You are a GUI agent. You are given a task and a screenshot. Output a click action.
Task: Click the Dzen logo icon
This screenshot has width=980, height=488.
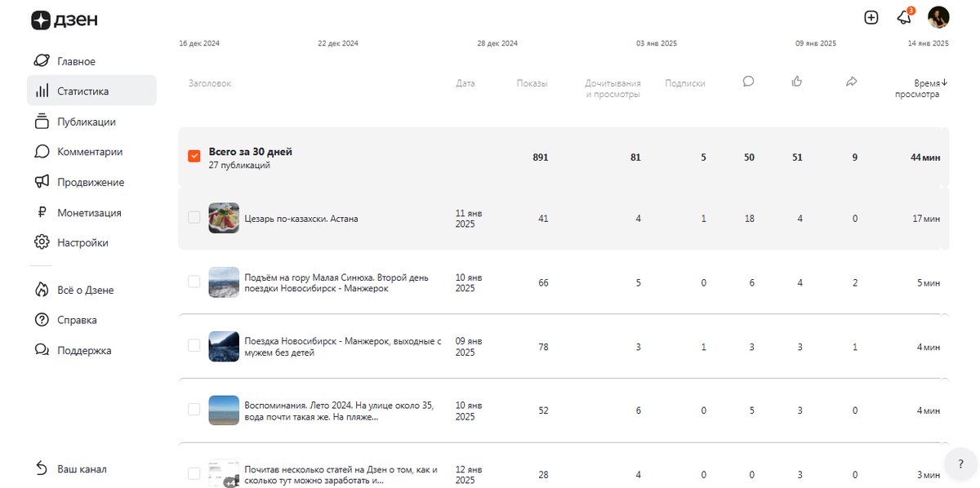click(41, 20)
